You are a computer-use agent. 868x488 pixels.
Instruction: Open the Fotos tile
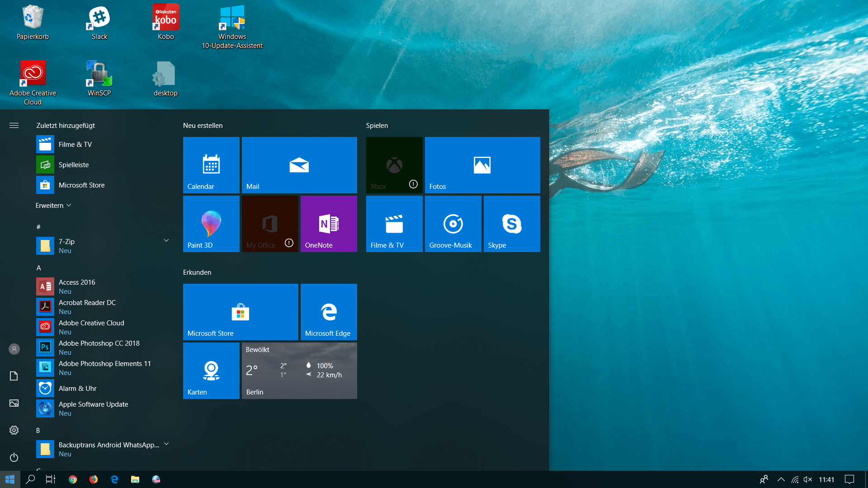point(482,165)
